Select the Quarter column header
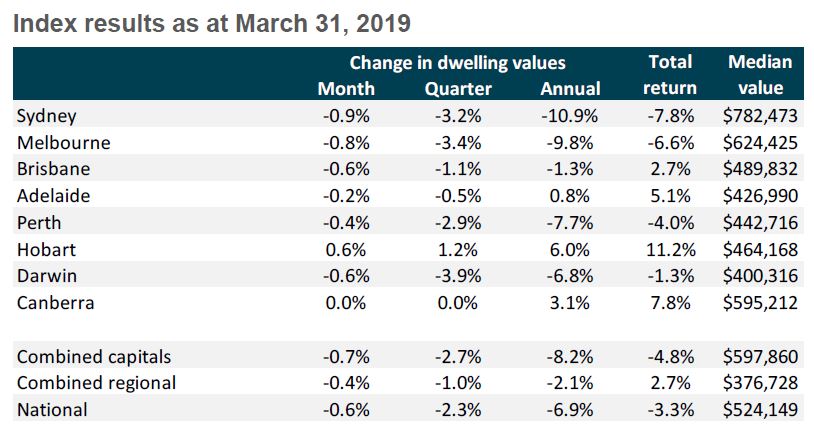The width and height of the screenshot is (814, 425). [x=459, y=89]
